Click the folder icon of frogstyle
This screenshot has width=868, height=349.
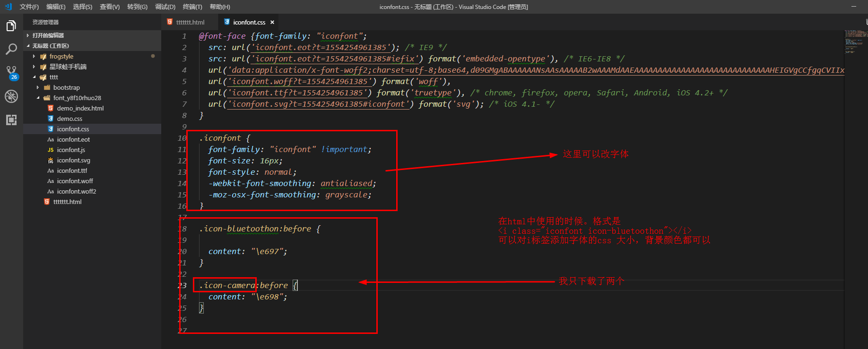click(x=43, y=56)
